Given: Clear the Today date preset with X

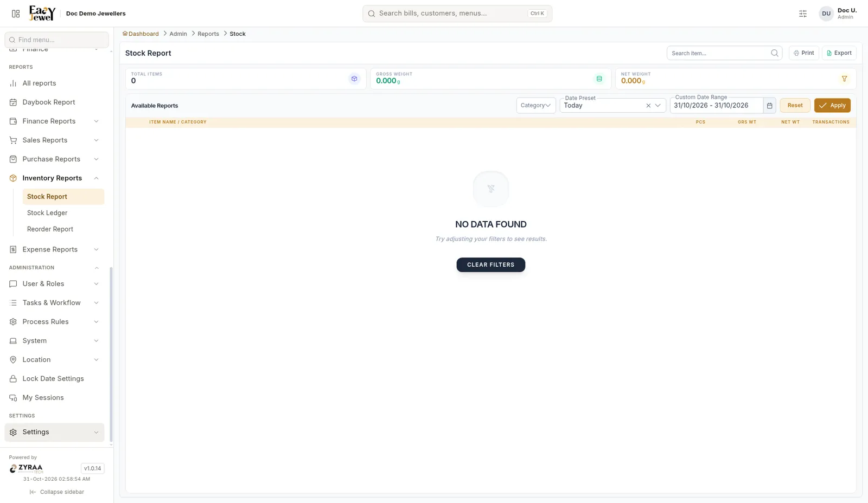Looking at the screenshot, I should (648, 106).
